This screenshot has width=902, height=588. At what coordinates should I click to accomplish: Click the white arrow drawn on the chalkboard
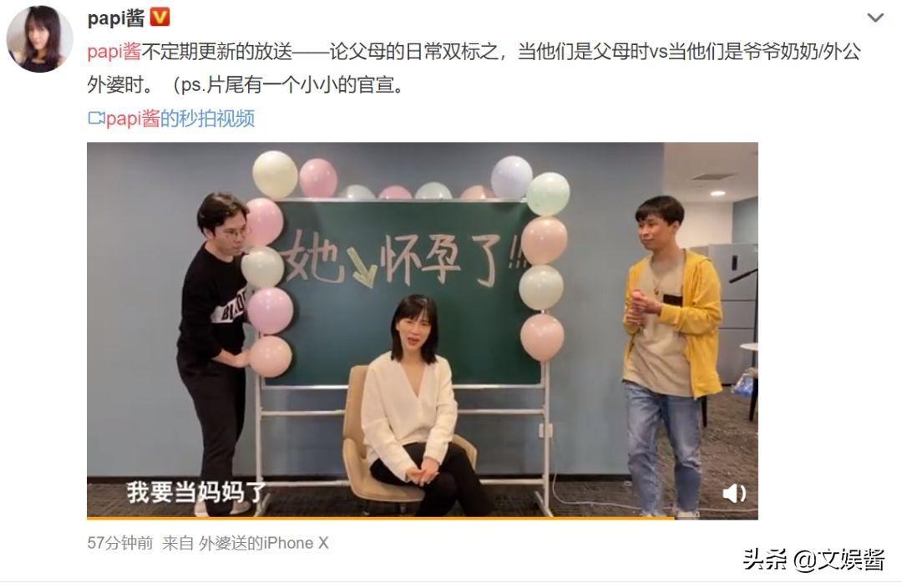362,269
